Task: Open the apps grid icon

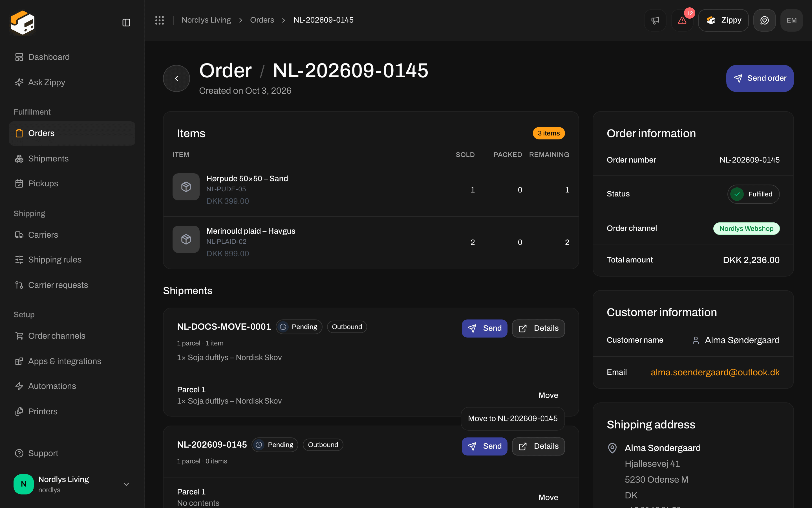Action: [159, 20]
